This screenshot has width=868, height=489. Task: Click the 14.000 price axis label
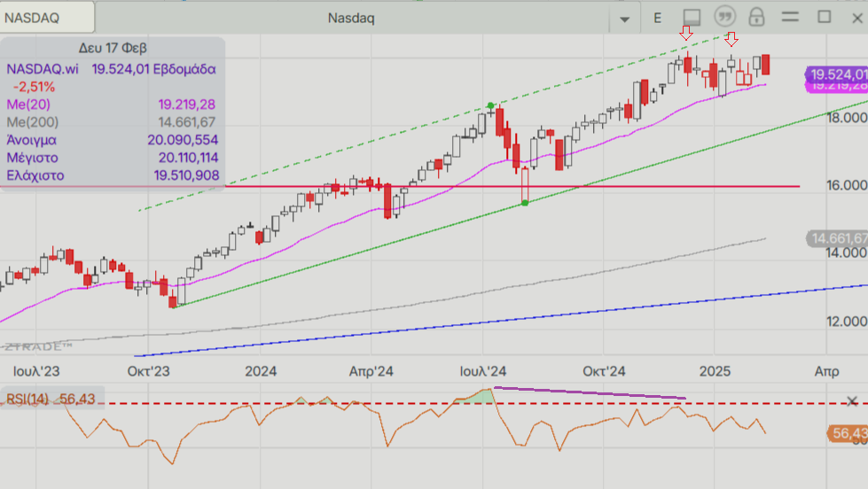pyautogui.click(x=847, y=252)
